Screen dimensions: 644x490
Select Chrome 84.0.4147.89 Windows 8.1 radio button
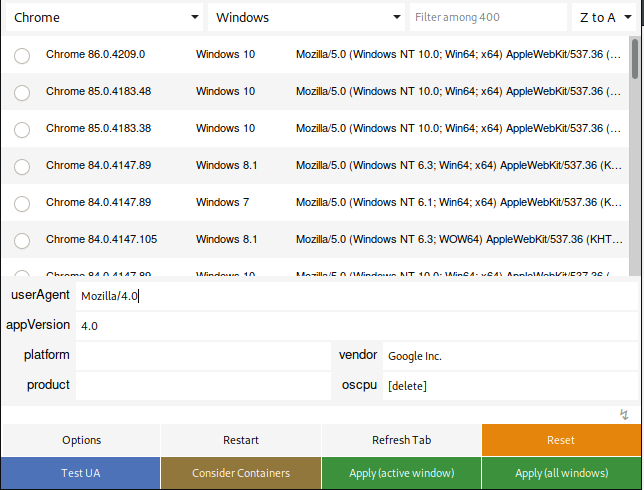pyautogui.click(x=22, y=167)
